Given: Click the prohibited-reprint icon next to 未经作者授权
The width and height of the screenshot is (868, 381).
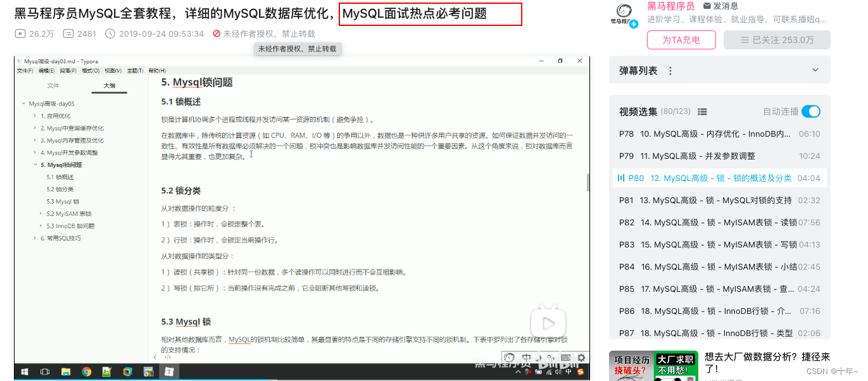Looking at the screenshot, I should coord(217,34).
